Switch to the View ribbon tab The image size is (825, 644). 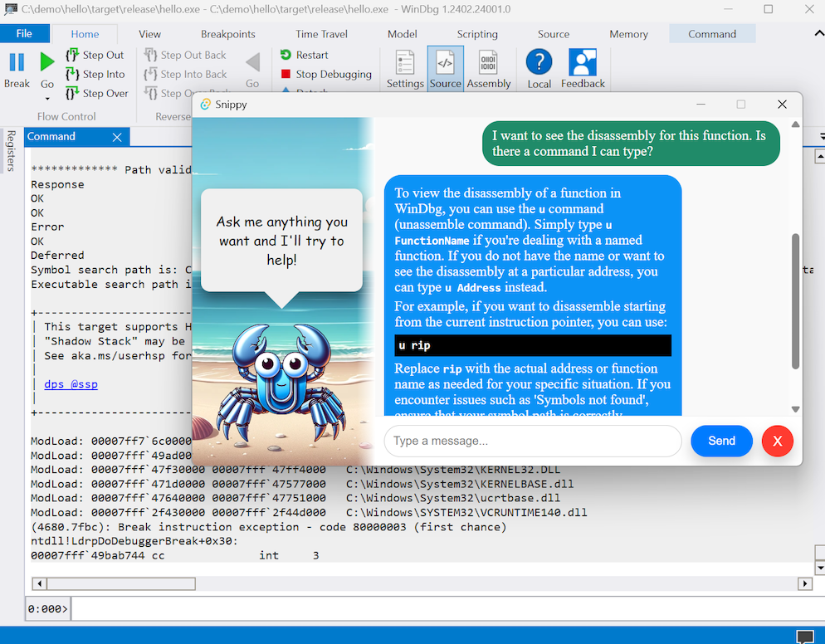pos(149,34)
